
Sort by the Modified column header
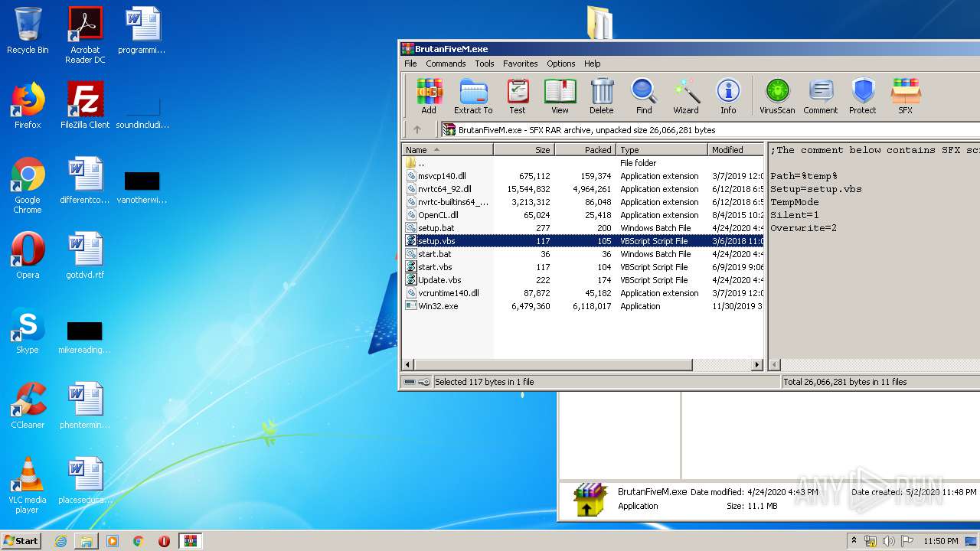point(736,150)
